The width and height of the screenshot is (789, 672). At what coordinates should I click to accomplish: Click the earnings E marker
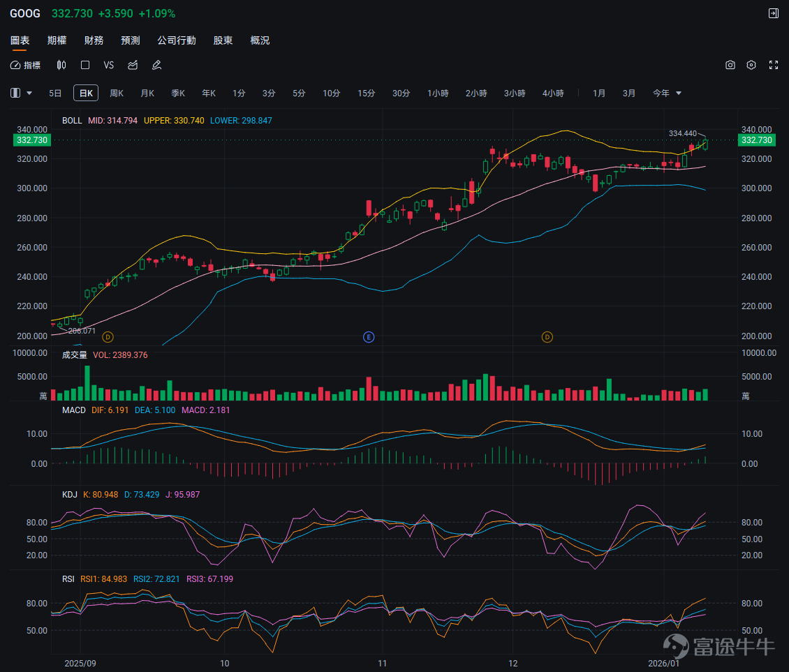[x=369, y=337]
